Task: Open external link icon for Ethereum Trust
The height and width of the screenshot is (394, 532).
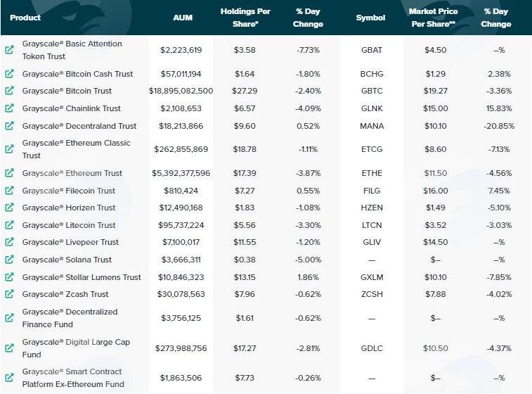Action: (x=10, y=173)
